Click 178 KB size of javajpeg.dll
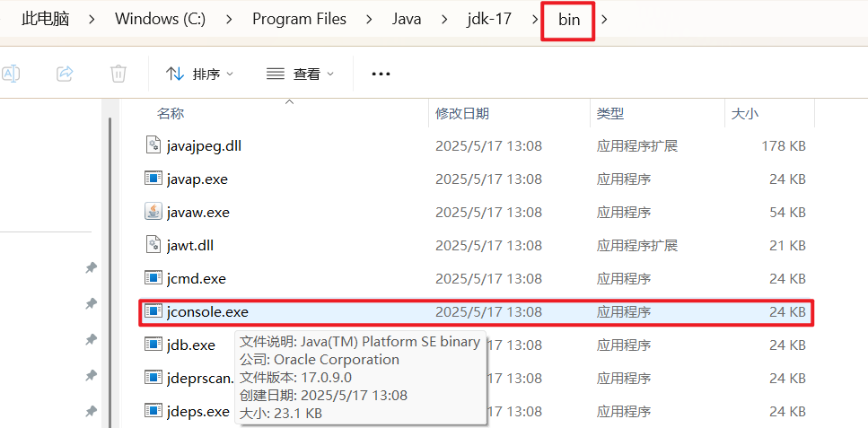Screen dimensions: 868x428 click(x=783, y=146)
